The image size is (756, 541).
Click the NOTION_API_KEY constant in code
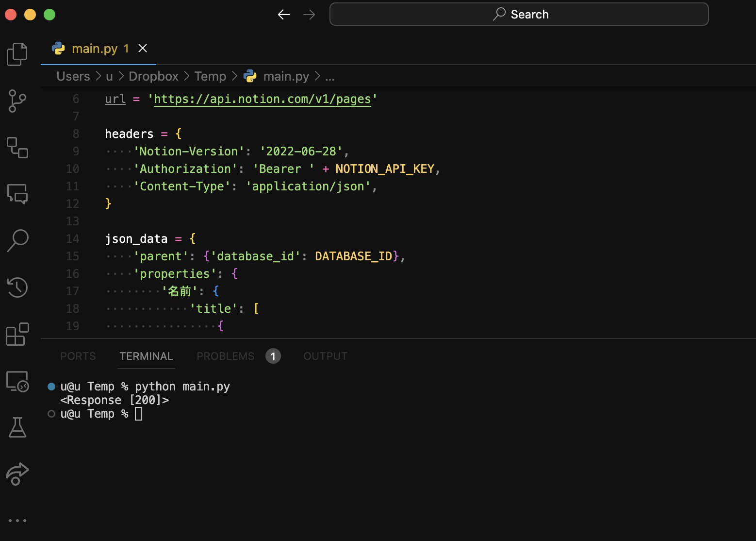385,169
